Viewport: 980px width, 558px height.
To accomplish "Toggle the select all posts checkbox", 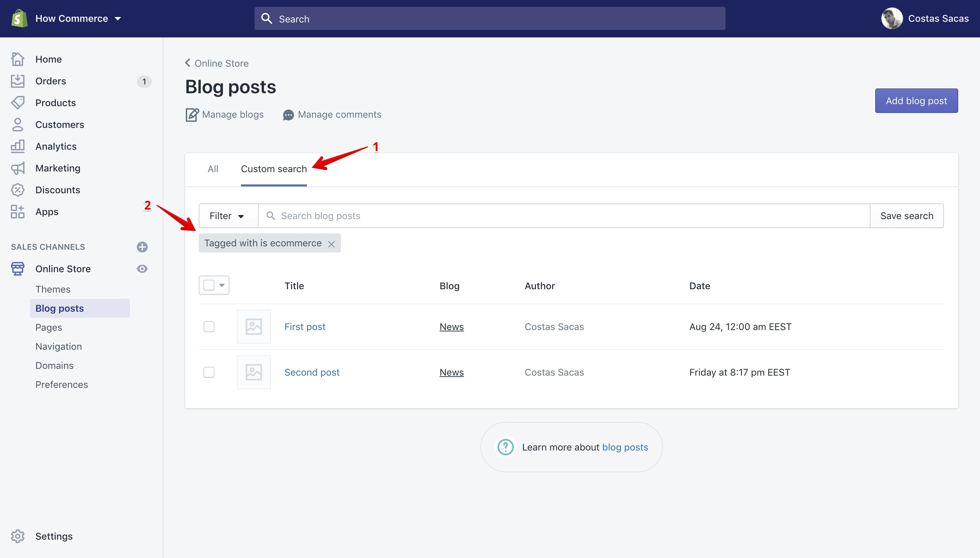I will coord(209,285).
